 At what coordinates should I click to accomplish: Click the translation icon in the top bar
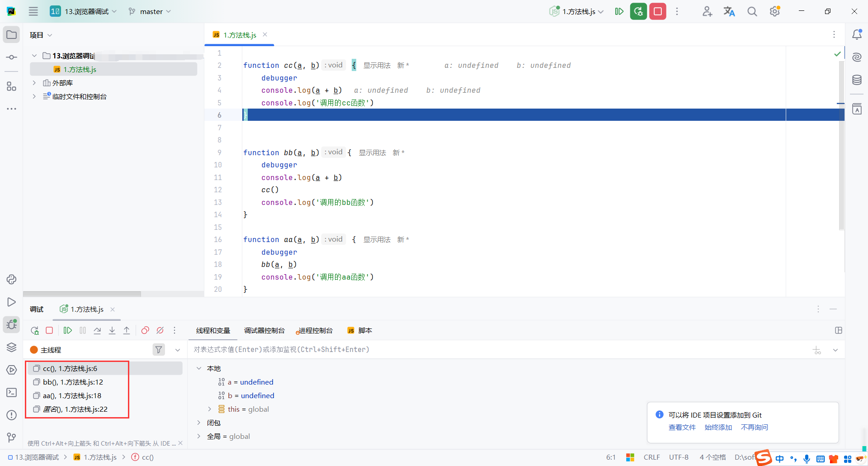(x=729, y=11)
